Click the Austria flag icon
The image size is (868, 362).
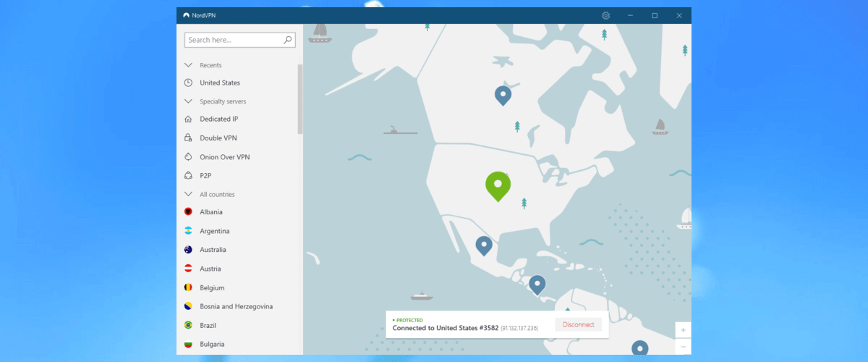188,269
